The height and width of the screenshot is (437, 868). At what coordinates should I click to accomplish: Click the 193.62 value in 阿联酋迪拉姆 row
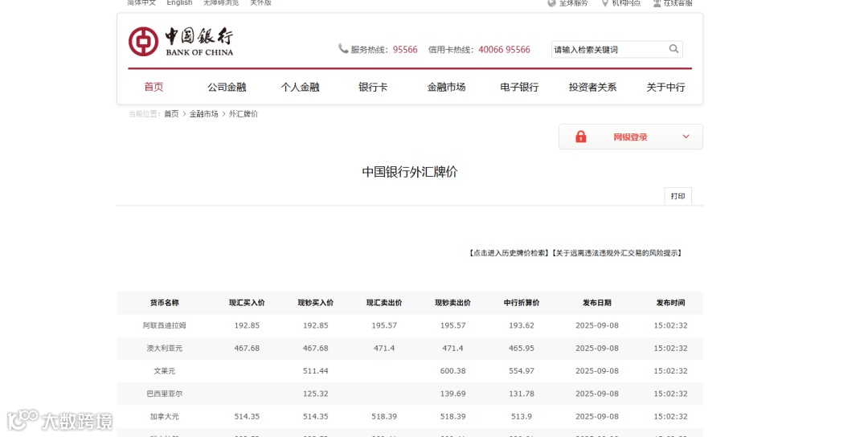(522, 325)
